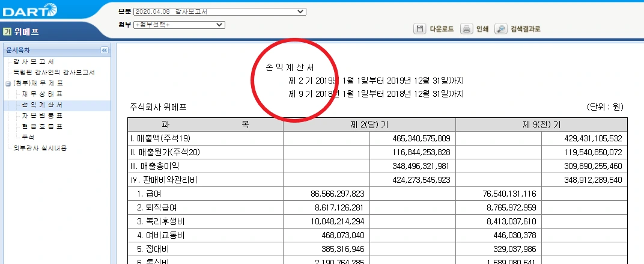Click the value 348,912,289,540

[x=594, y=180]
